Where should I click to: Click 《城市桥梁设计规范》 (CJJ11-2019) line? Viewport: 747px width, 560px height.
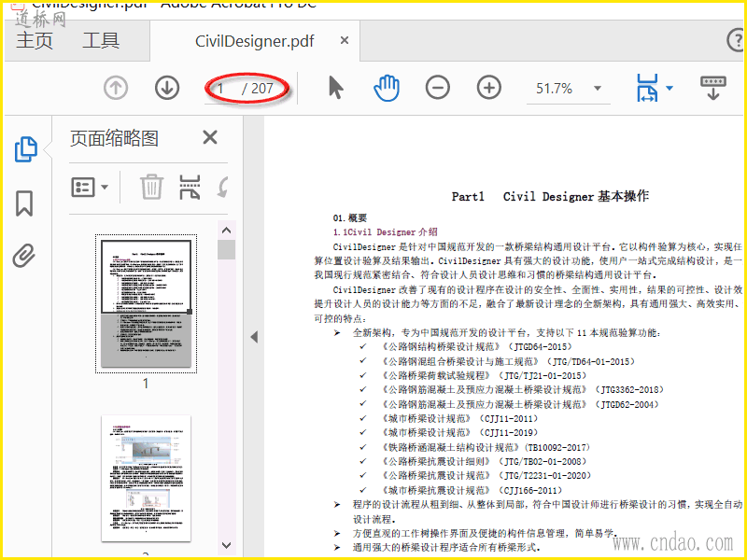click(459, 433)
